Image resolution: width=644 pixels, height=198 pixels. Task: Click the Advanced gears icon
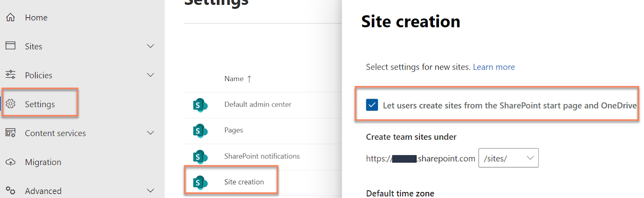pyautogui.click(x=10, y=190)
